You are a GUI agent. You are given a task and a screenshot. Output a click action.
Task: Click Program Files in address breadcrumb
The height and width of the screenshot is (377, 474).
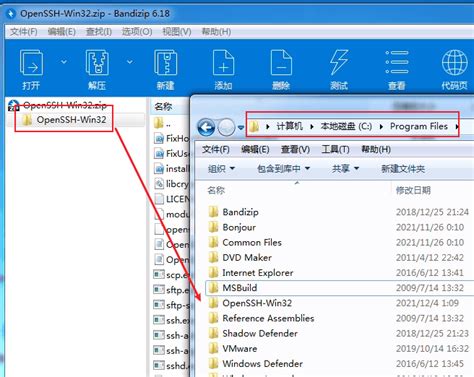[x=419, y=126]
